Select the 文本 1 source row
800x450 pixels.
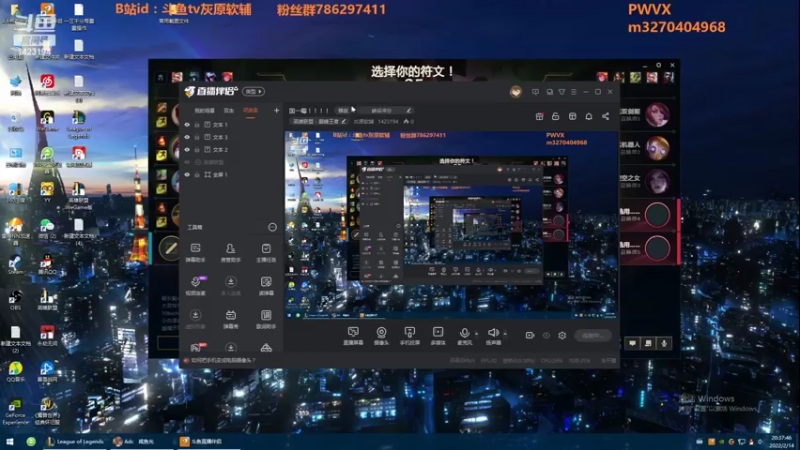point(232,124)
